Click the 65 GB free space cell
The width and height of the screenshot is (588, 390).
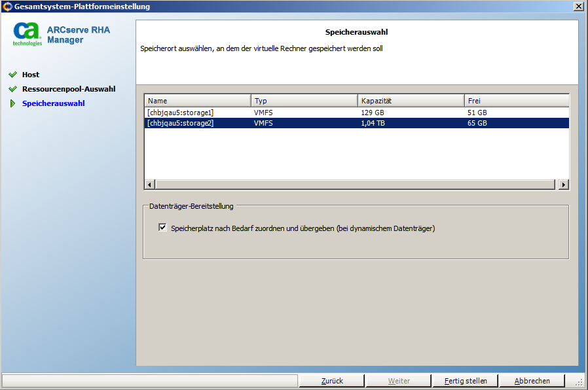[477, 123]
